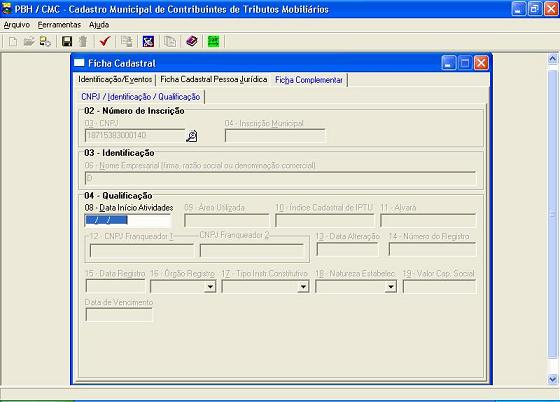Click the purple help book icon
This screenshot has height=402, width=560.
(x=192, y=41)
